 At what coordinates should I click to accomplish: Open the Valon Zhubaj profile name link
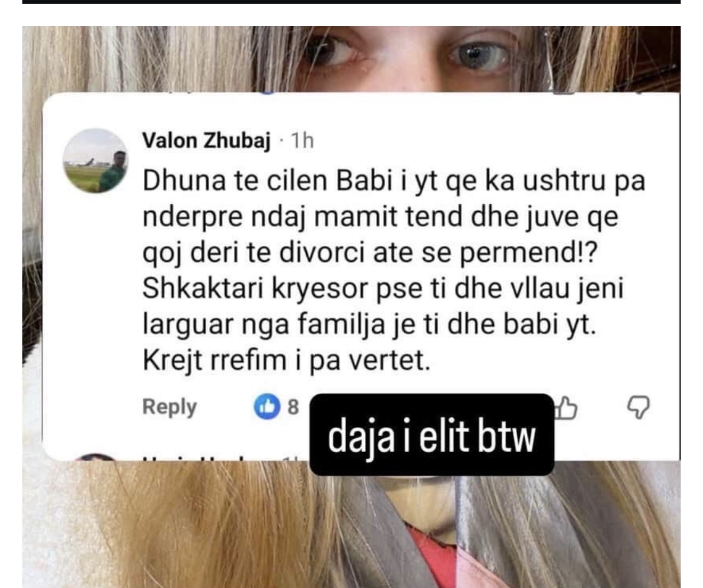click(x=207, y=141)
